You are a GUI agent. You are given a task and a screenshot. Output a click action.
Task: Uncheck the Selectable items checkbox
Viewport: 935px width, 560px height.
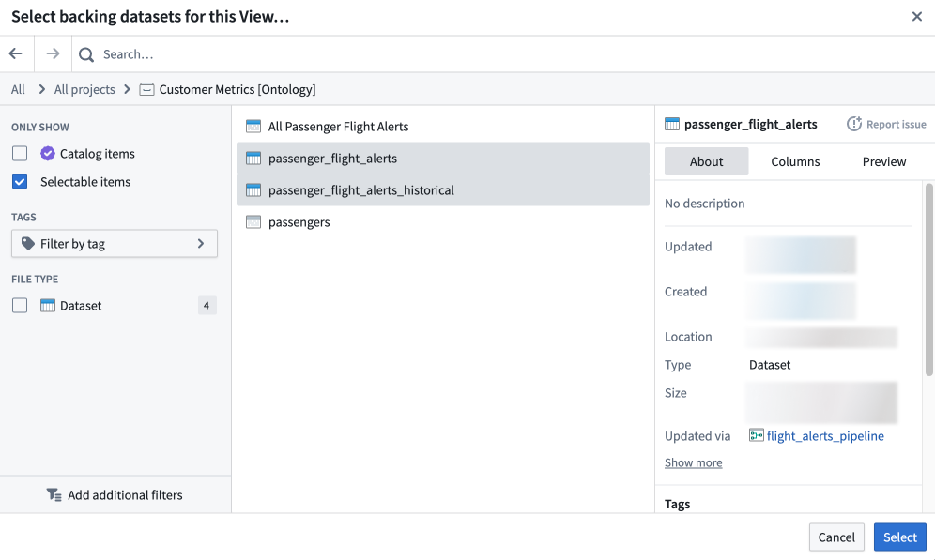[x=20, y=182]
